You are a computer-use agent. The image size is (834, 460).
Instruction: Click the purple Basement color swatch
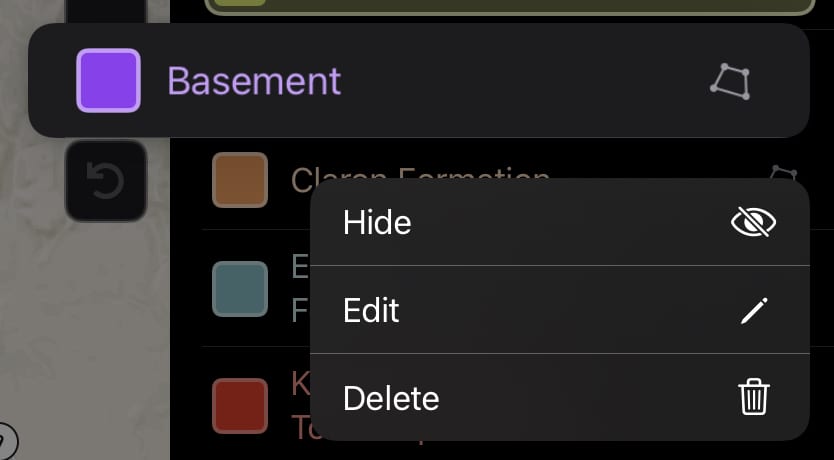(x=108, y=80)
